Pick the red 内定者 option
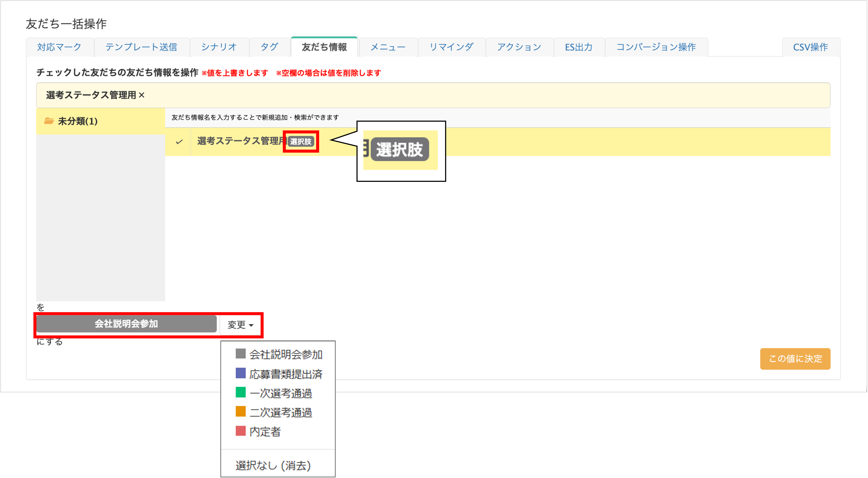This screenshot has height=478, width=868. 265,432
